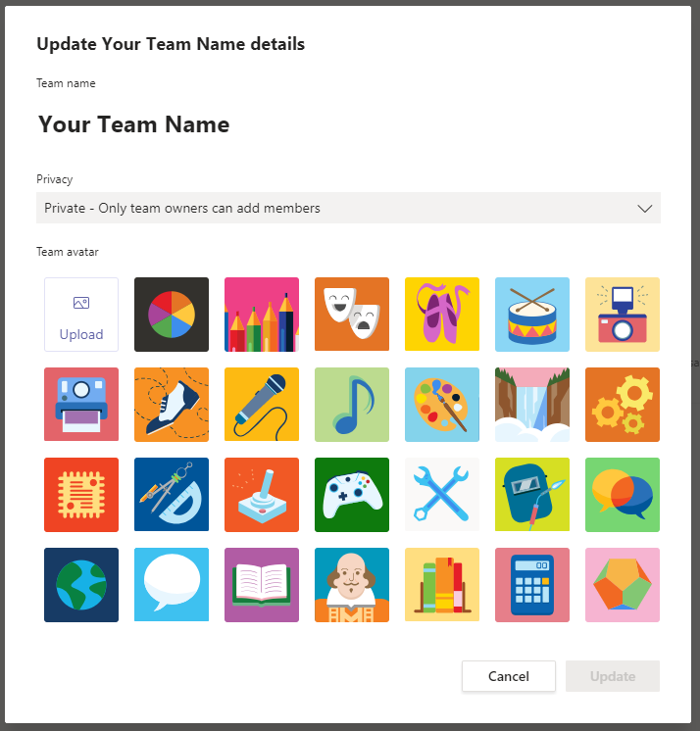Select the color wheel avatar
700x731 pixels.
coord(172,315)
